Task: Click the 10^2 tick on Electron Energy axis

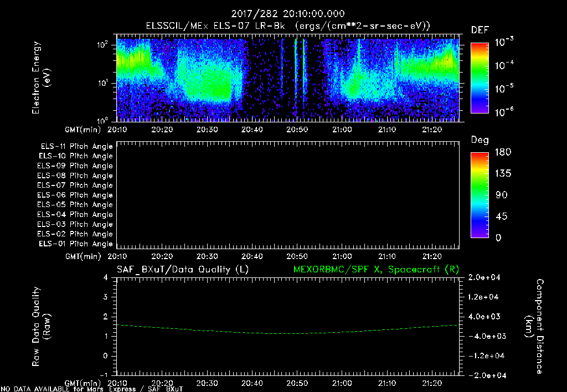Action: point(102,44)
